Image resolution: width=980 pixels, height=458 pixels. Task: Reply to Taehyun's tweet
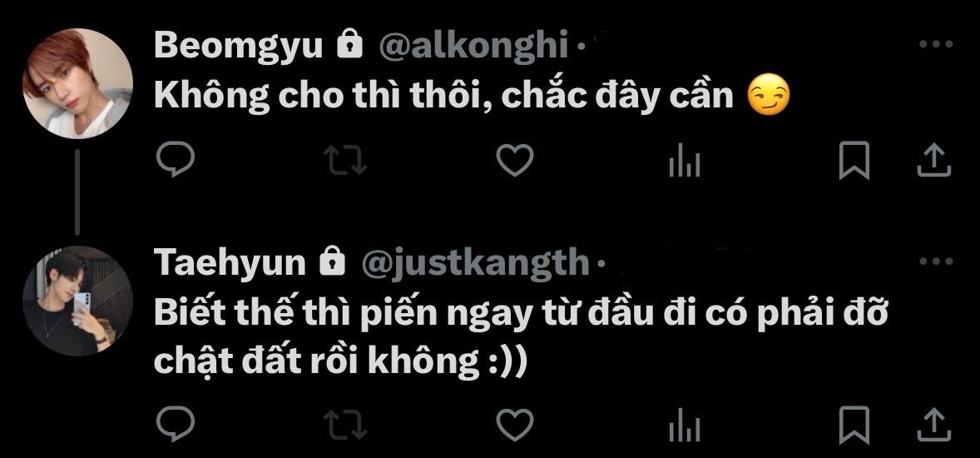[175, 424]
